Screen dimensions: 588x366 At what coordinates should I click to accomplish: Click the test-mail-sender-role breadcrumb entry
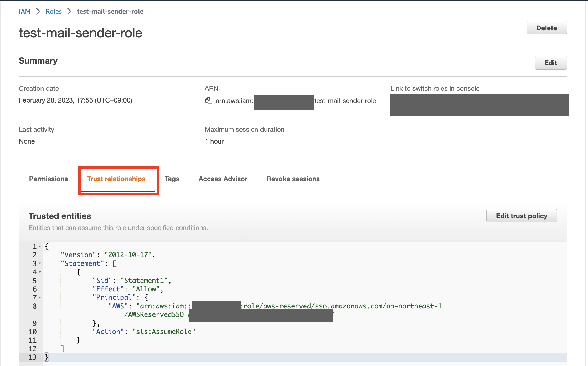110,11
